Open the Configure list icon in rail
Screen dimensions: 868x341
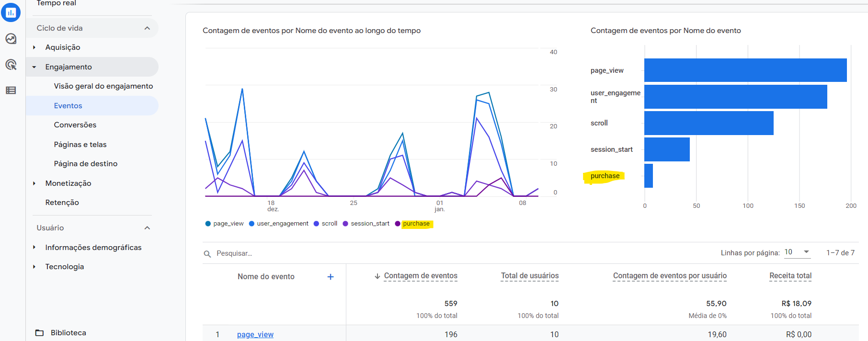[11, 90]
